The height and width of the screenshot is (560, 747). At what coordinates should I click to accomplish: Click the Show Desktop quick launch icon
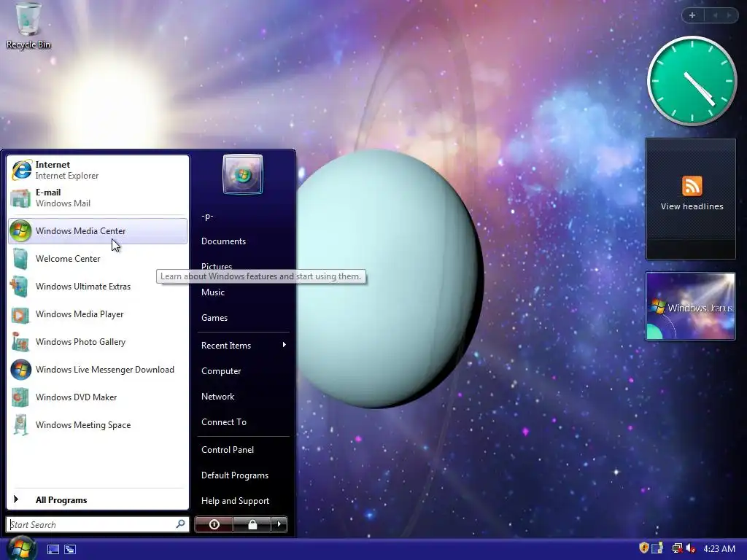53,550
